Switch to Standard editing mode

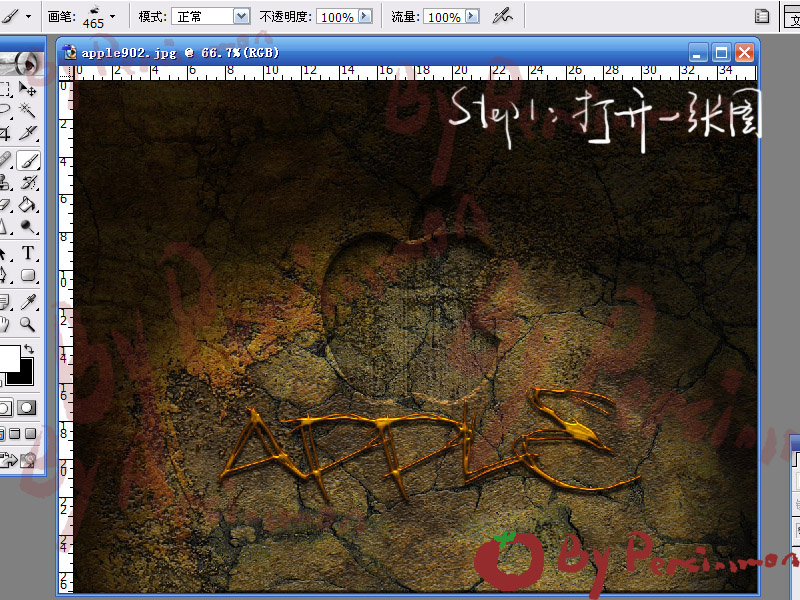point(5,407)
